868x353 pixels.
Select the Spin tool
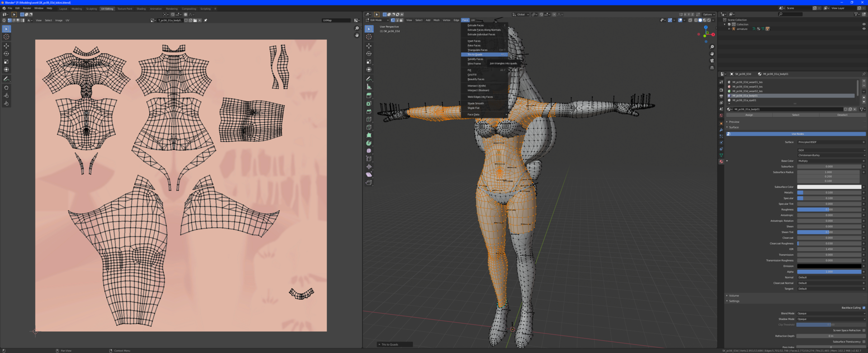[x=369, y=143]
